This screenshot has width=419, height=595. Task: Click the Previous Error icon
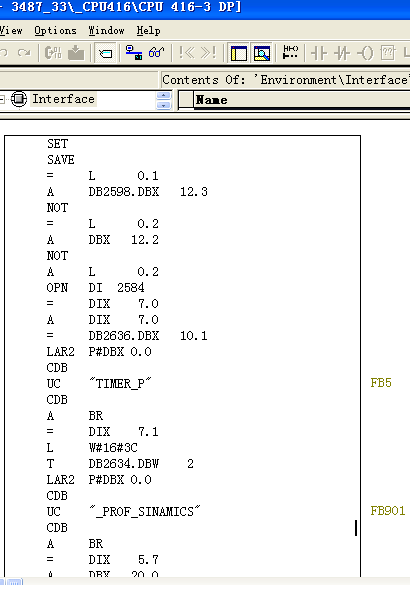(186, 52)
